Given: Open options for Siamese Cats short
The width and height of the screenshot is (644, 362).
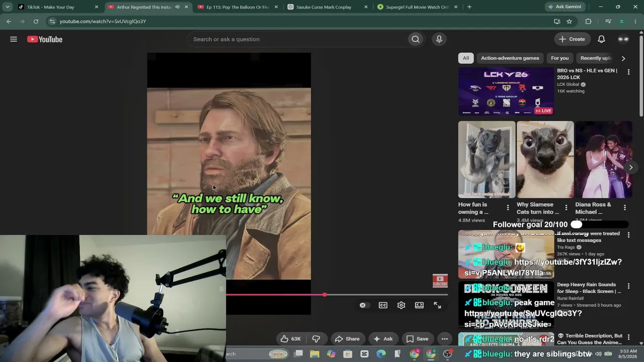Looking at the screenshot, I should (x=566, y=207).
